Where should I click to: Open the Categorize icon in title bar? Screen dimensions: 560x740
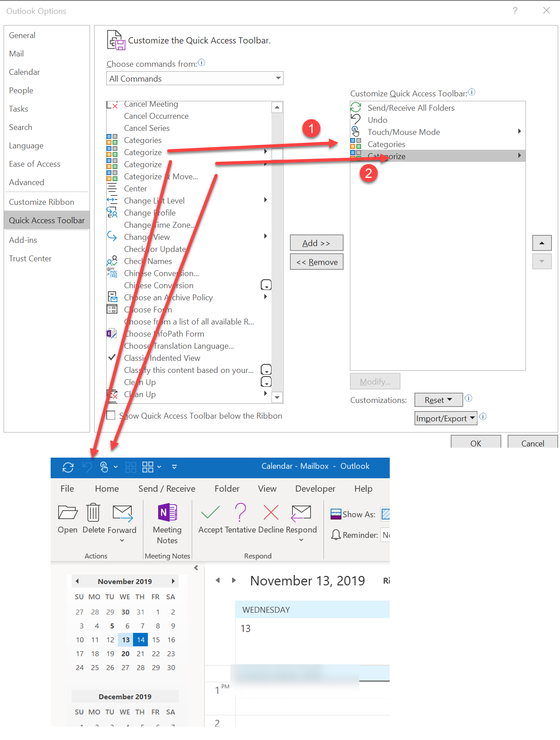(x=148, y=467)
